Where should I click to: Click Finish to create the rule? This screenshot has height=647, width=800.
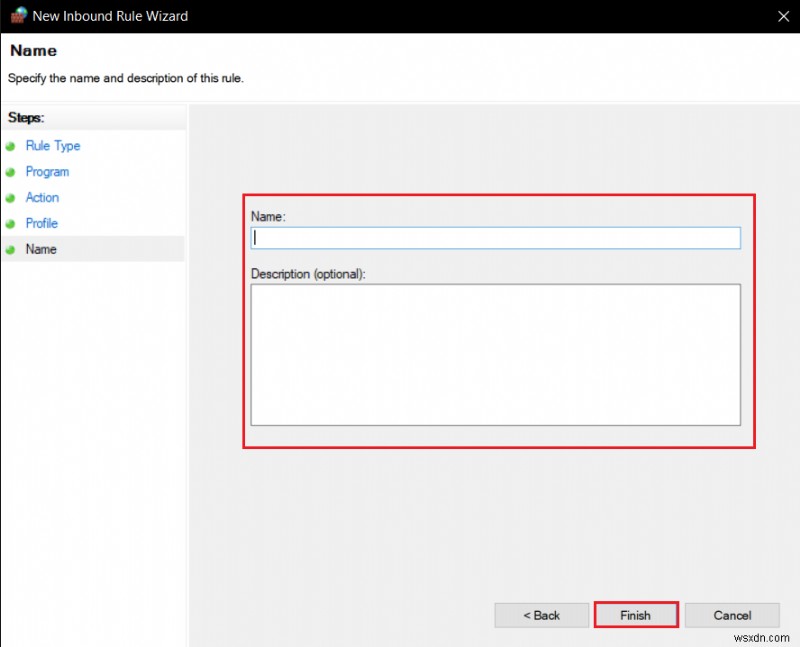pos(636,615)
